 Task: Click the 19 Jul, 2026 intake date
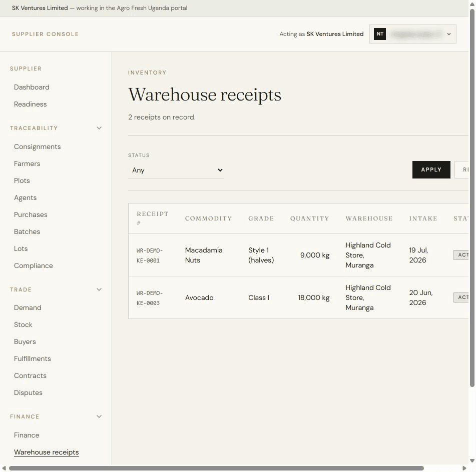coord(418,255)
